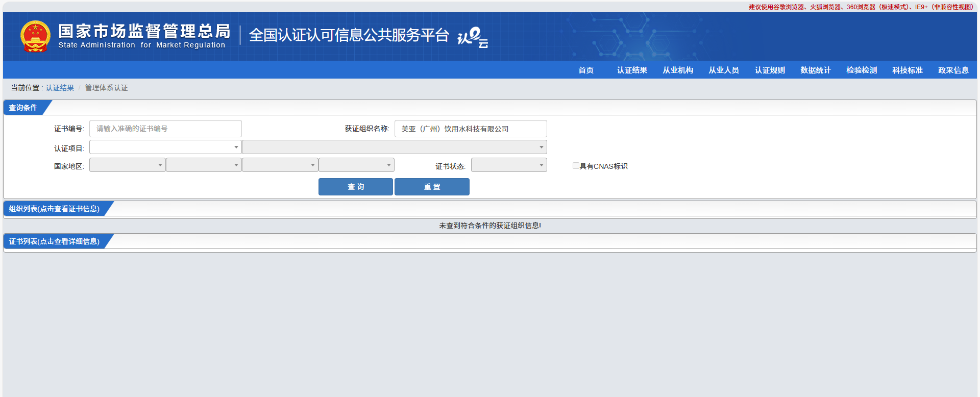This screenshot has height=397, width=980.
Task: Open the 认证规则 menu item
Action: coord(770,70)
